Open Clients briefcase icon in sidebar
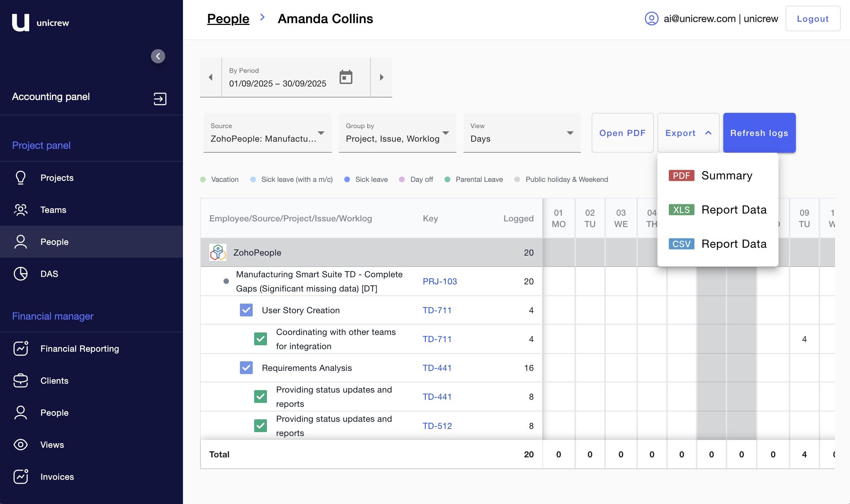850x504 pixels. [21, 380]
